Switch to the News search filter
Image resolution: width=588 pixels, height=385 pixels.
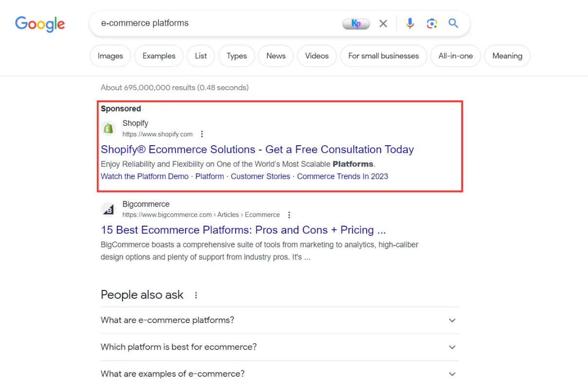276,56
